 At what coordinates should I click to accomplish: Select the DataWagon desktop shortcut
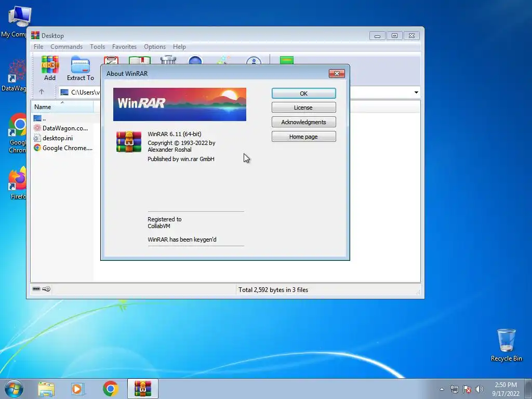tap(14, 76)
